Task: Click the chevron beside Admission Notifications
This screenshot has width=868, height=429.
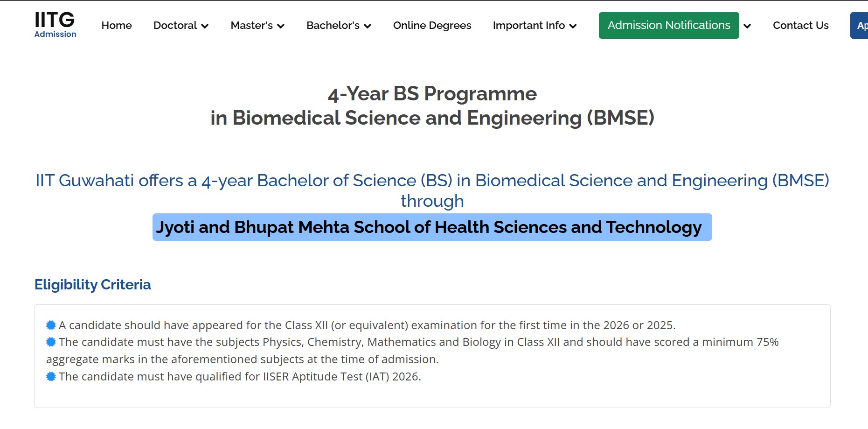Action: (x=747, y=26)
